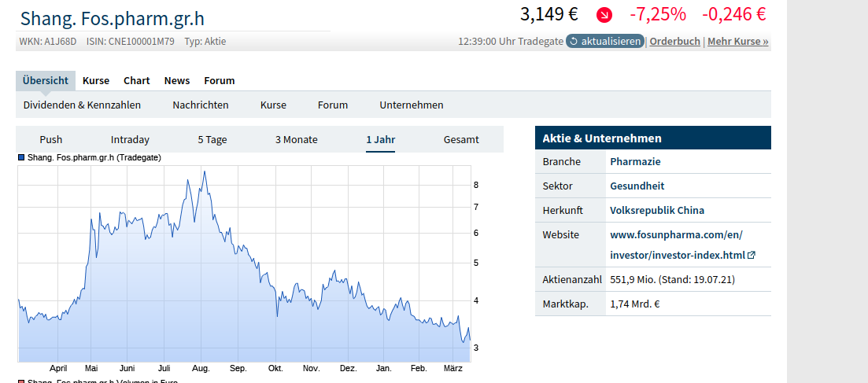Open the Nachrichten submenu item

[201, 105]
